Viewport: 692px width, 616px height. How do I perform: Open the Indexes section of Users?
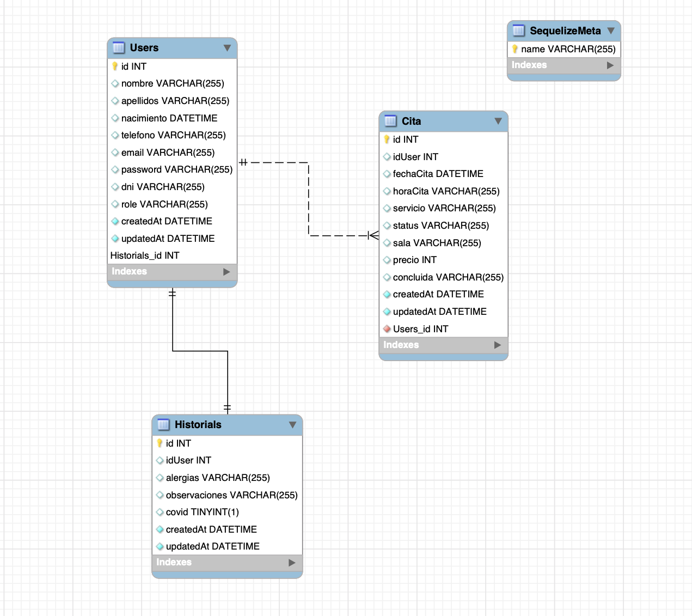click(x=226, y=271)
